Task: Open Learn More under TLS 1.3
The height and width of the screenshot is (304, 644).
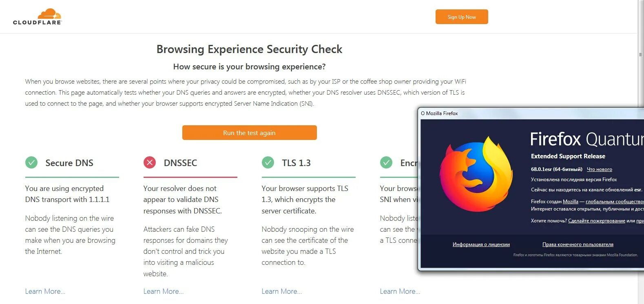Action: click(282, 291)
